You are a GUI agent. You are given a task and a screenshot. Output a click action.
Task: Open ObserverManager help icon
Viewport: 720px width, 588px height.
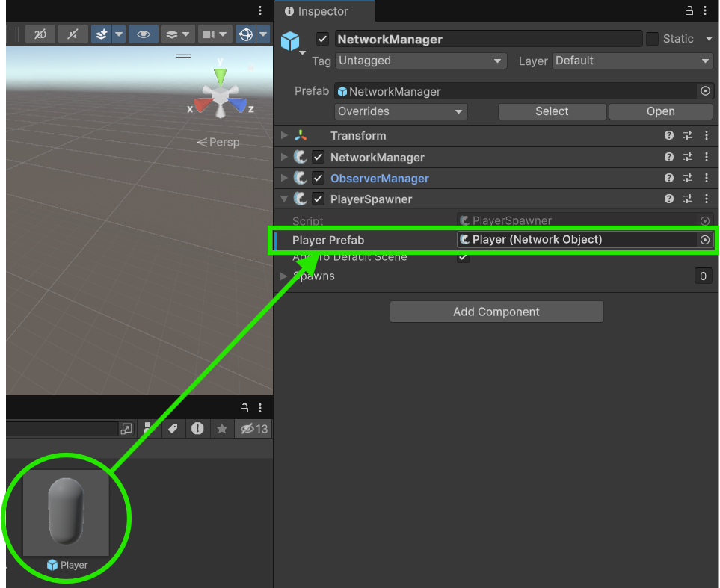click(669, 178)
